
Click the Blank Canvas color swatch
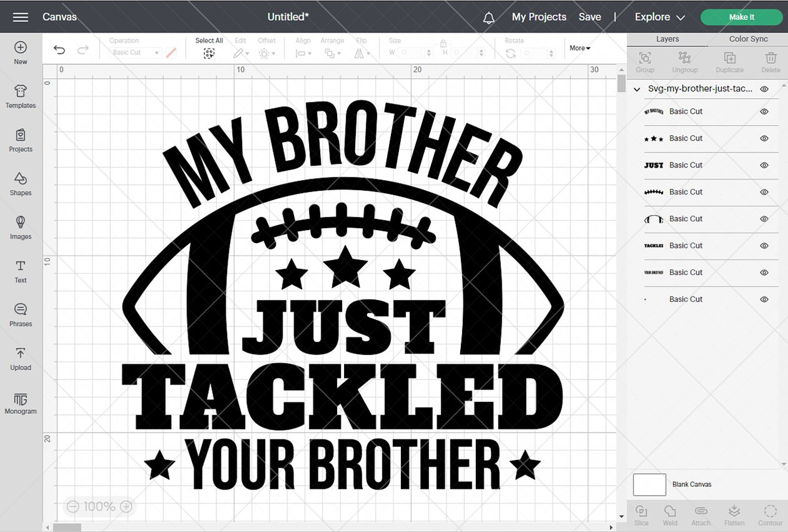pos(649,484)
